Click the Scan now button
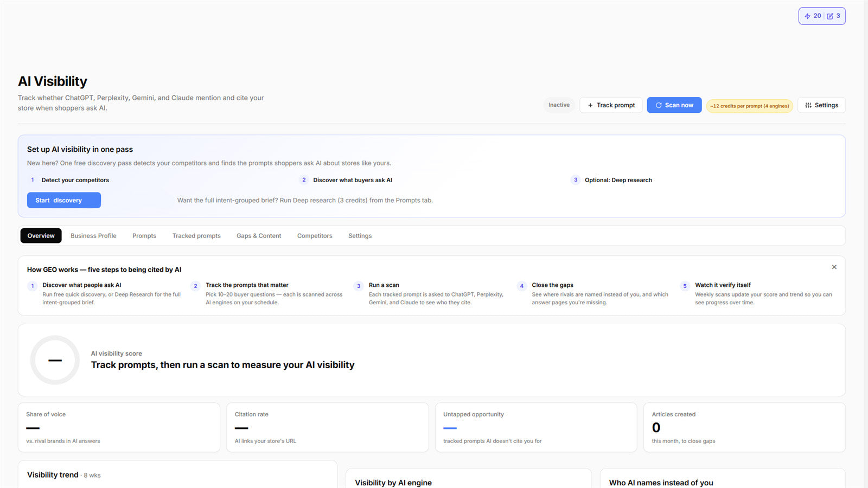Image resolution: width=868 pixels, height=488 pixels. [674, 105]
